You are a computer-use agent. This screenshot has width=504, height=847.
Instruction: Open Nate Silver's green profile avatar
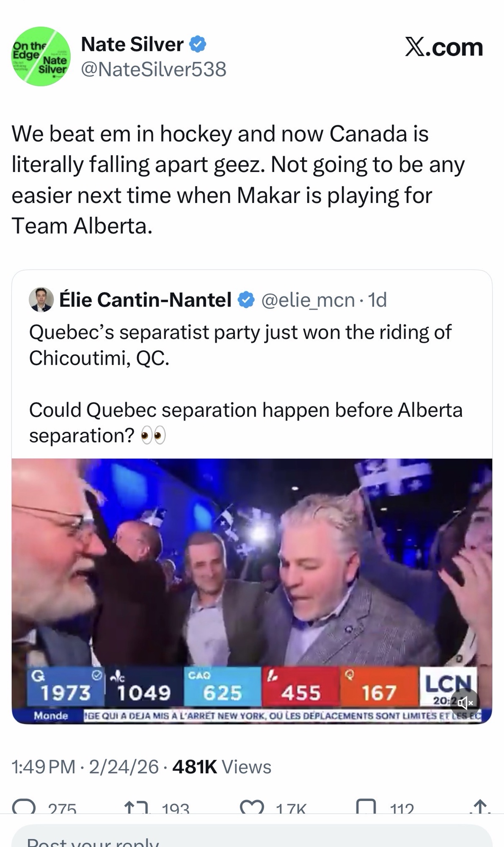pos(41,56)
